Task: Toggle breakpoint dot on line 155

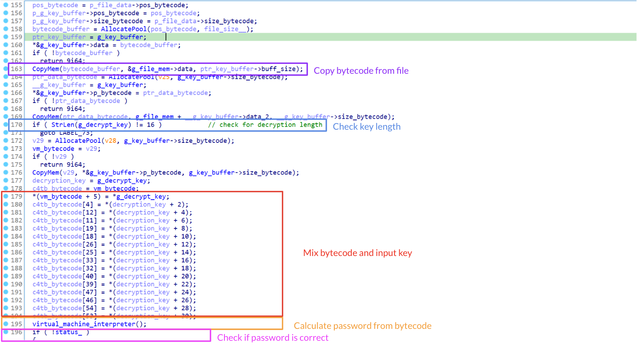Action: point(6,5)
